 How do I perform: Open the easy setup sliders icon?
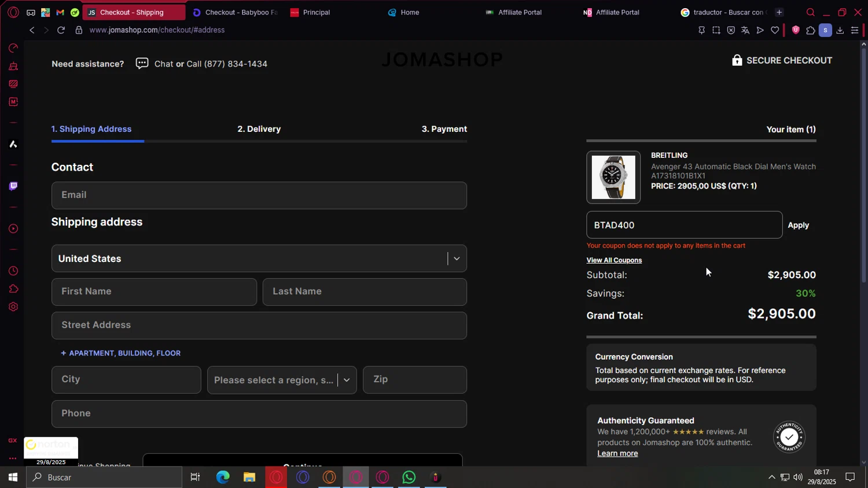tap(855, 30)
